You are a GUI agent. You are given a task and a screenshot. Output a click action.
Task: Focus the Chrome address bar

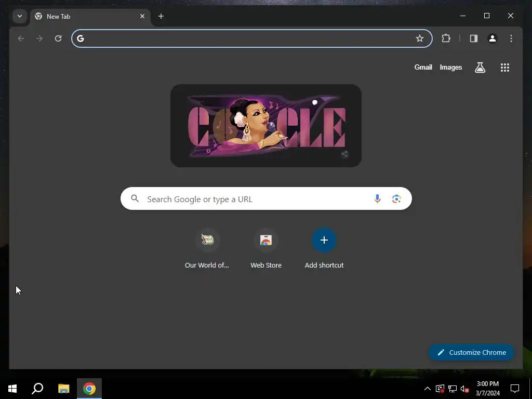(x=252, y=38)
